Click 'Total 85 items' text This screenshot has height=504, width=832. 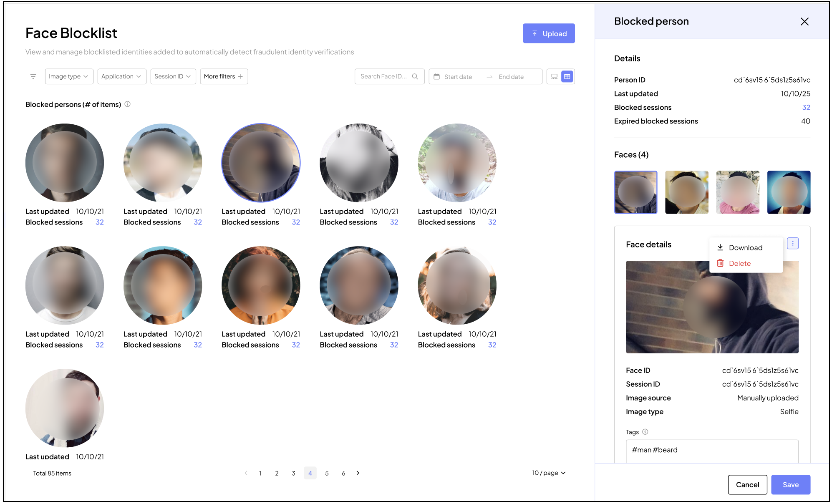52,473
